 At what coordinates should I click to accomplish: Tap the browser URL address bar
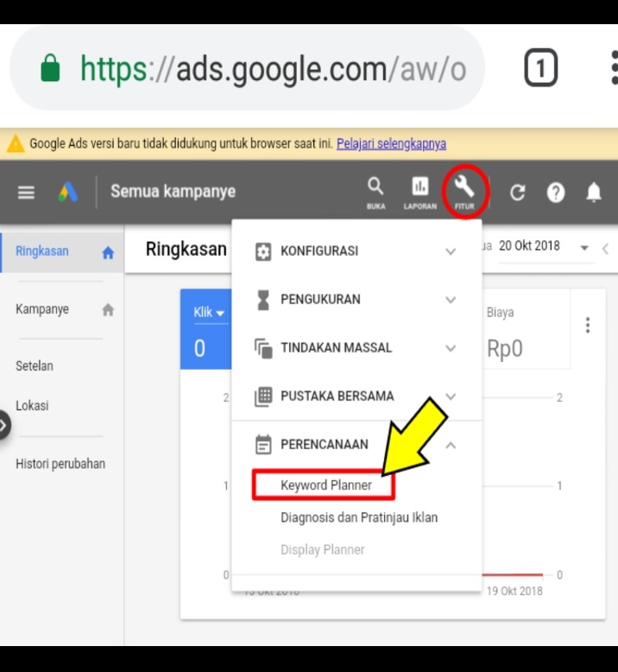coord(247,67)
